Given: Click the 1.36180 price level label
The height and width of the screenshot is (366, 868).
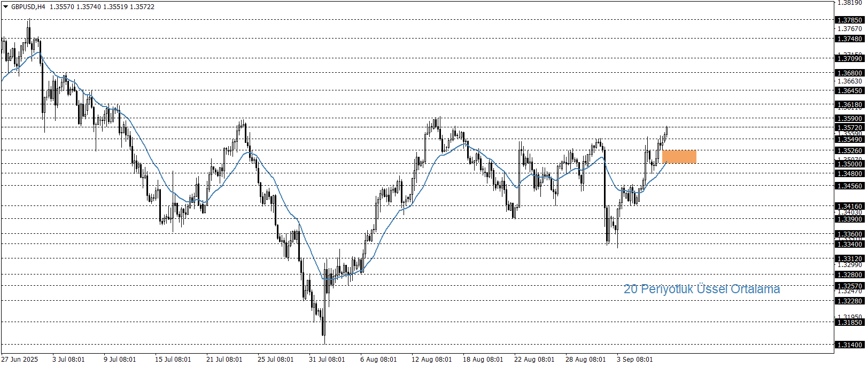Looking at the screenshot, I should (x=849, y=104).
